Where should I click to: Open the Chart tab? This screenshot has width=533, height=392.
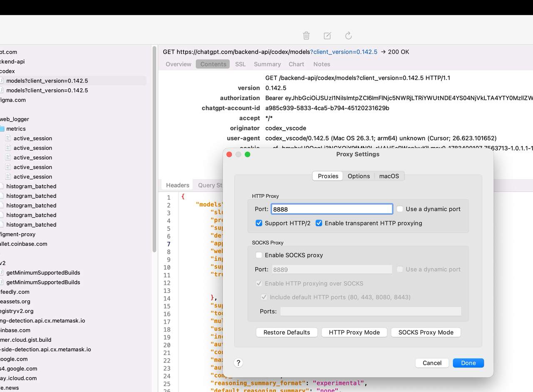pos(296,64)
